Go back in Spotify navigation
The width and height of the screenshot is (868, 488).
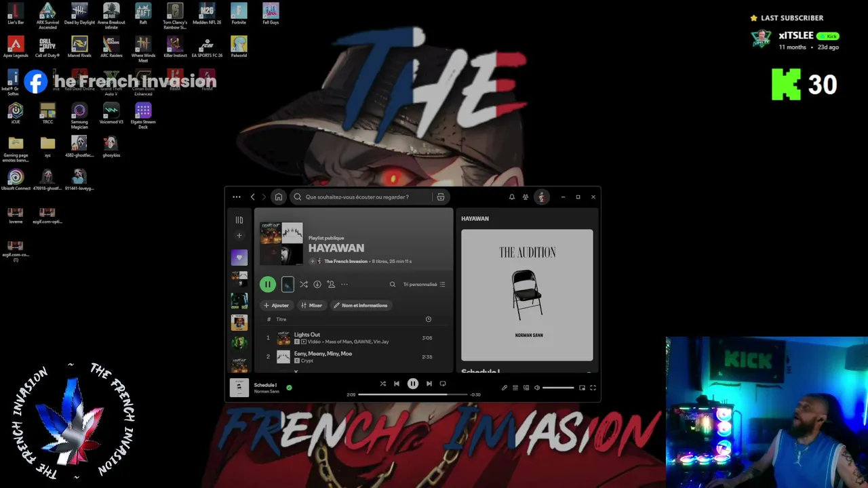click(x=253, y=197)
